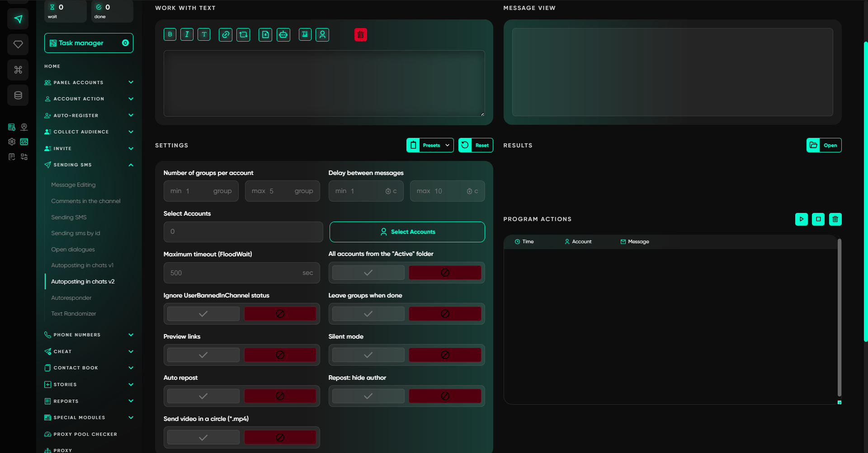Image resolution: width=868 pixels, height=453 pixels.
Task: Click the red trash icon to clear text
Action: point(360,34)
